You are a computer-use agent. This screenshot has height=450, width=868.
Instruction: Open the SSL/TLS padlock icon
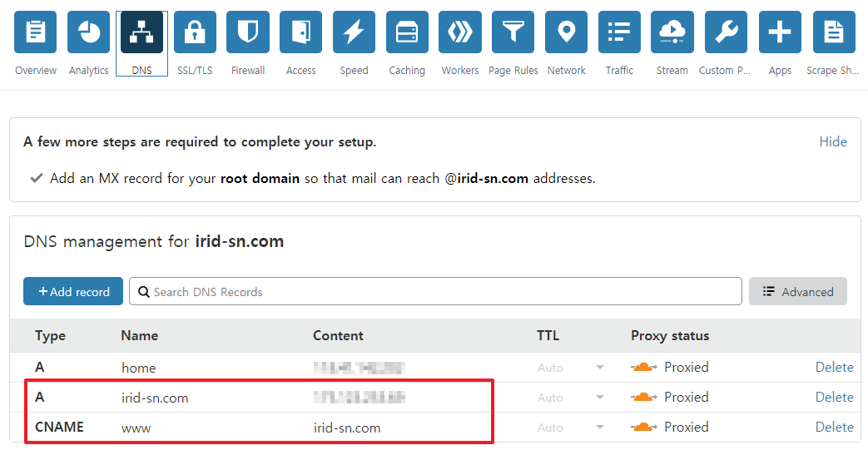point(195,32)
